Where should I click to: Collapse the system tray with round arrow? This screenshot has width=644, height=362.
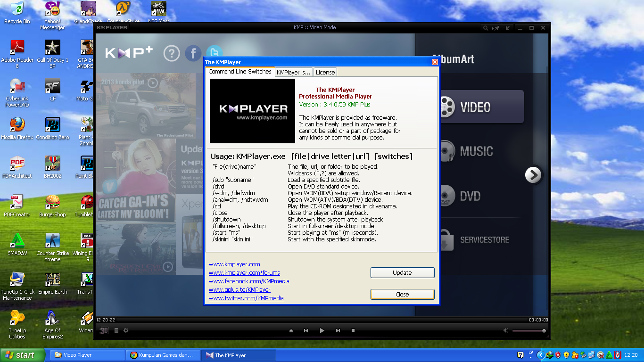541,355
